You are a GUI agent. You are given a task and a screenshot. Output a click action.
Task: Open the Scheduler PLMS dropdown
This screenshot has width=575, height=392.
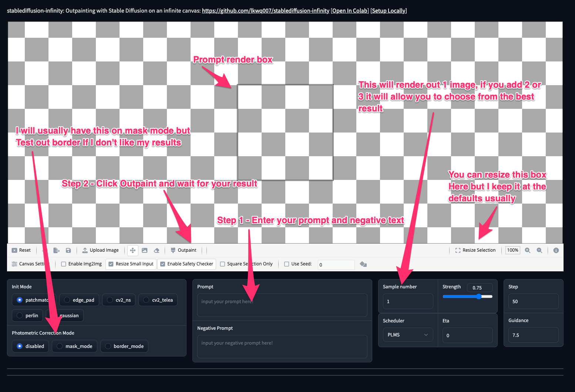(407, 335)
